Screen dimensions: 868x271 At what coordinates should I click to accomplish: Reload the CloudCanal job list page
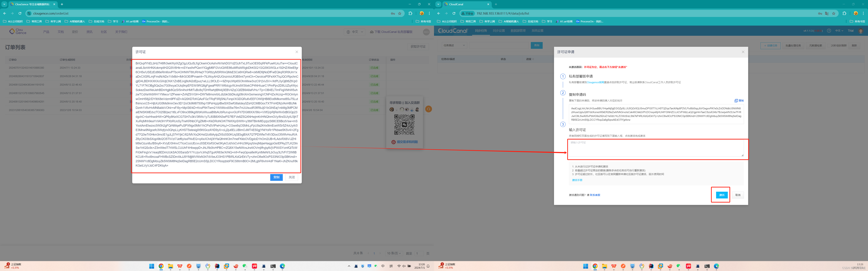tap(454, 14)
